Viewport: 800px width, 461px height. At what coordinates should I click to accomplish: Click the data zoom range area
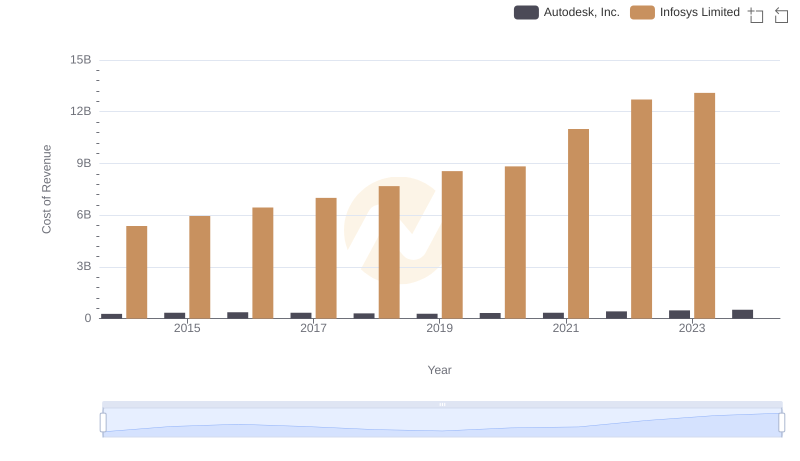click(442, 423)
